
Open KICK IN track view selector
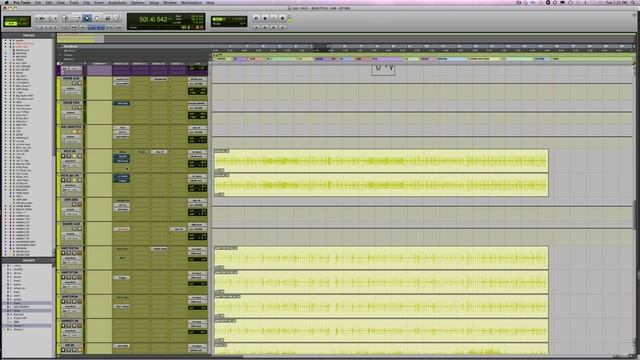71,161
